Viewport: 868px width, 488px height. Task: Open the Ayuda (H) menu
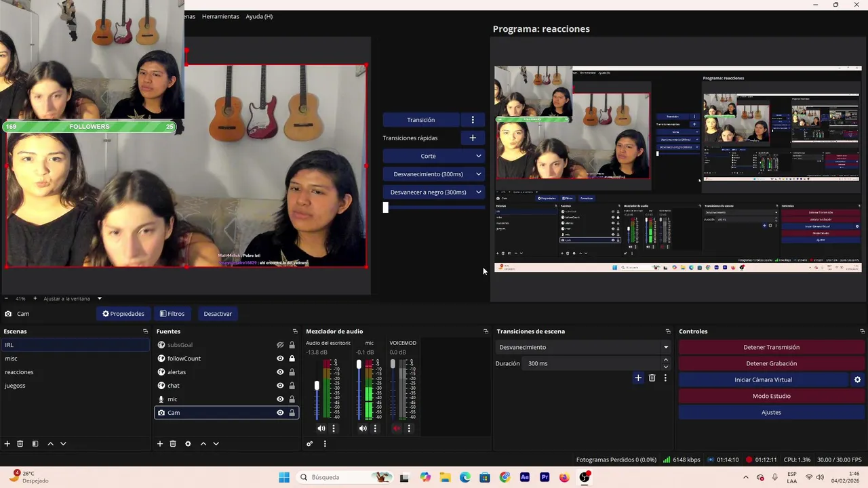[259, 16]
